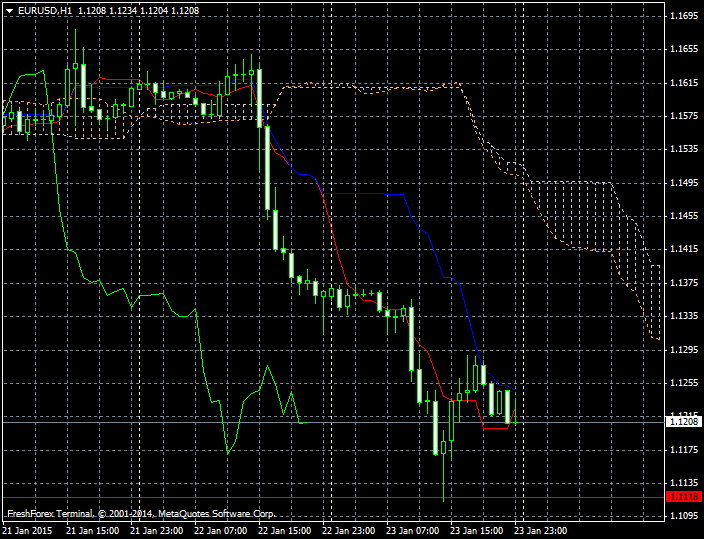Click the 1.1615 price axis label

(x=684, y=83)
